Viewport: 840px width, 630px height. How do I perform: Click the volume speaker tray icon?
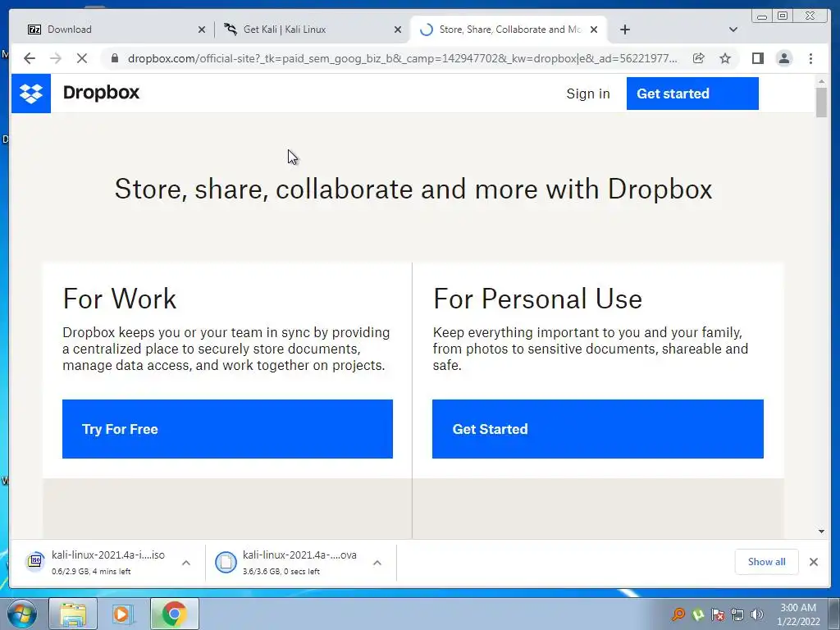click(x=757, y=614)
